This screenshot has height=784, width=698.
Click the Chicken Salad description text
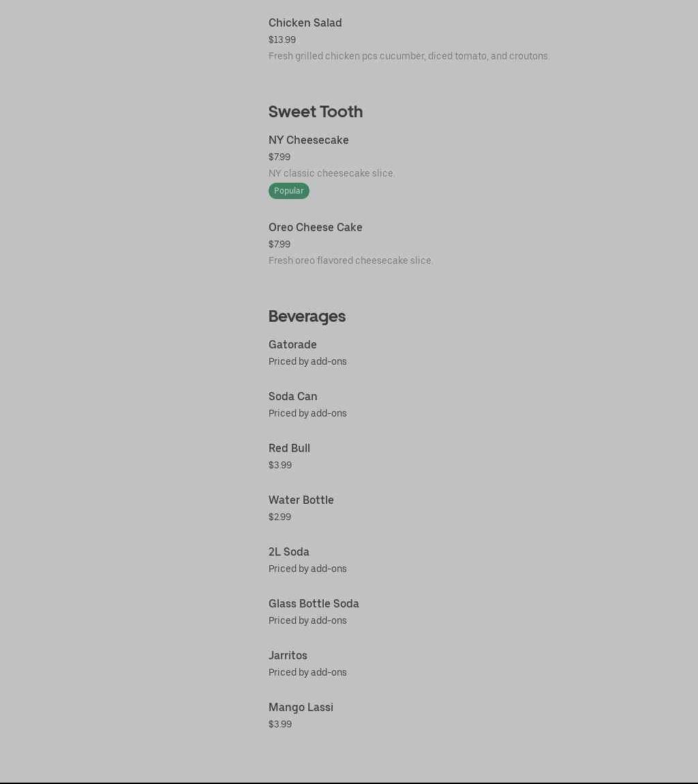point(408,56)
